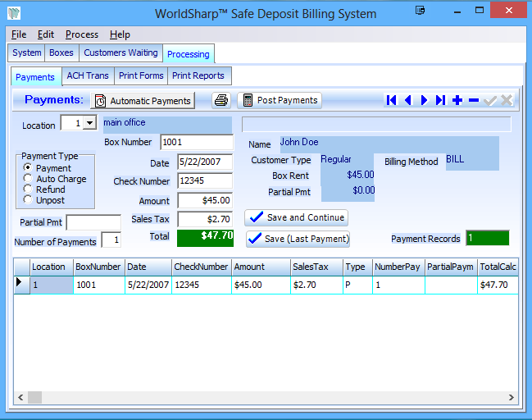Image resolution: width=532 pixels, height=420 pixels.
Task: Switch to the ACH Trans tab
Action: [88, 75]
